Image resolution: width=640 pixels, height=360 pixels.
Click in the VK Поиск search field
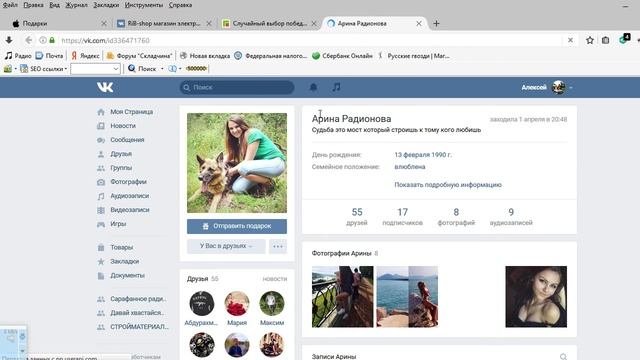(x=237, y=87)
